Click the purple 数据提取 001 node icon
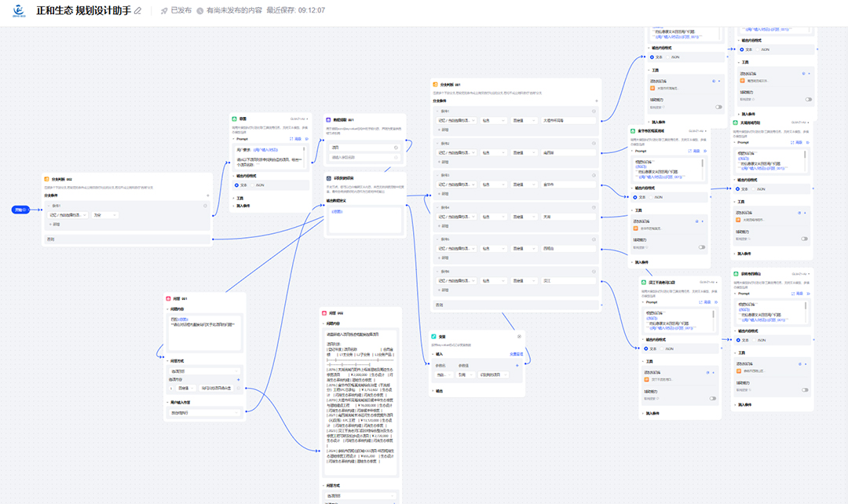Viewport: 848px width, 504px height. click(x=328, y=119)
